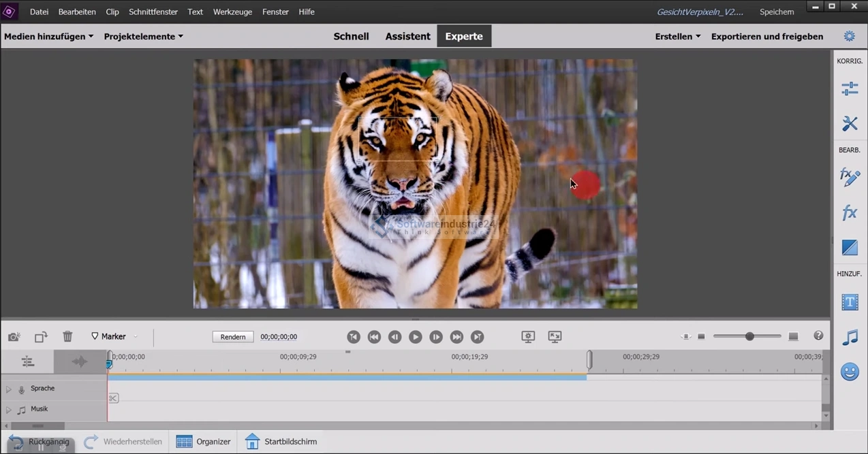Switch to the Assistent tab

407,37
